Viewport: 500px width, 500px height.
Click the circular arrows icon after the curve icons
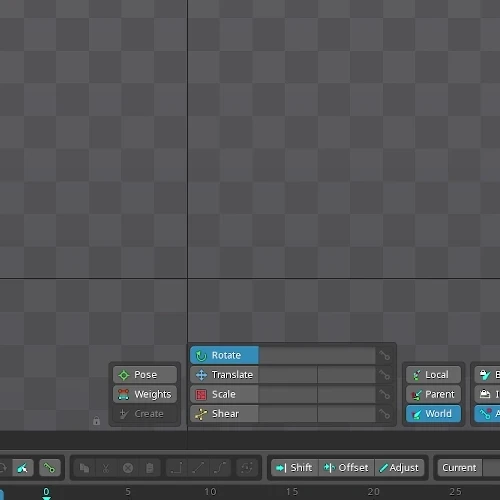pyautogui.click(x=247, y=468)
